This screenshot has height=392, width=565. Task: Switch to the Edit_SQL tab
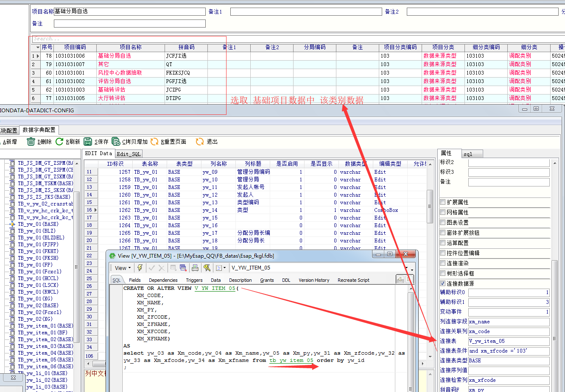(x=128, y=154)
